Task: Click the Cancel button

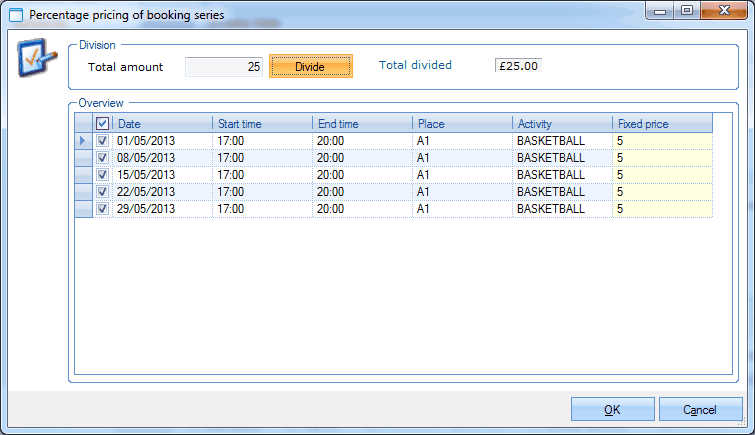Action: pos(700,410)
